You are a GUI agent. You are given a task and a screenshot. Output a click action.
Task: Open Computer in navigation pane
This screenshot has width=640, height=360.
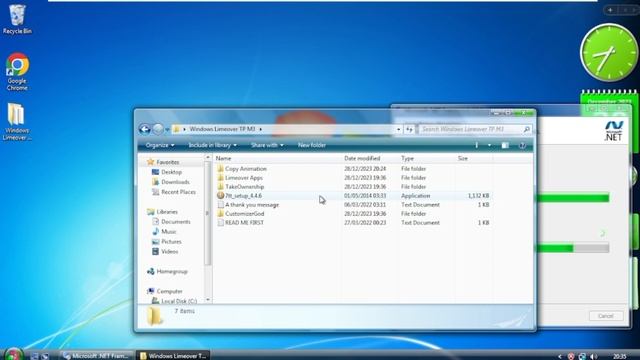[165, 291]
